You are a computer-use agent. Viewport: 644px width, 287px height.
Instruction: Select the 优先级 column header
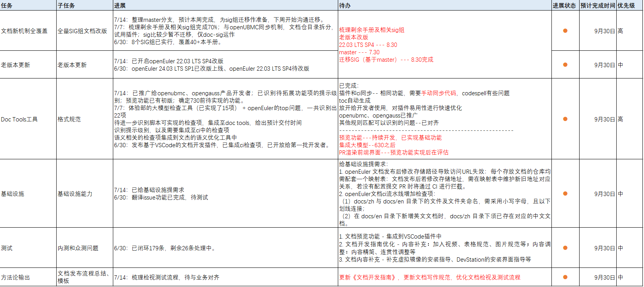[626, 5]
